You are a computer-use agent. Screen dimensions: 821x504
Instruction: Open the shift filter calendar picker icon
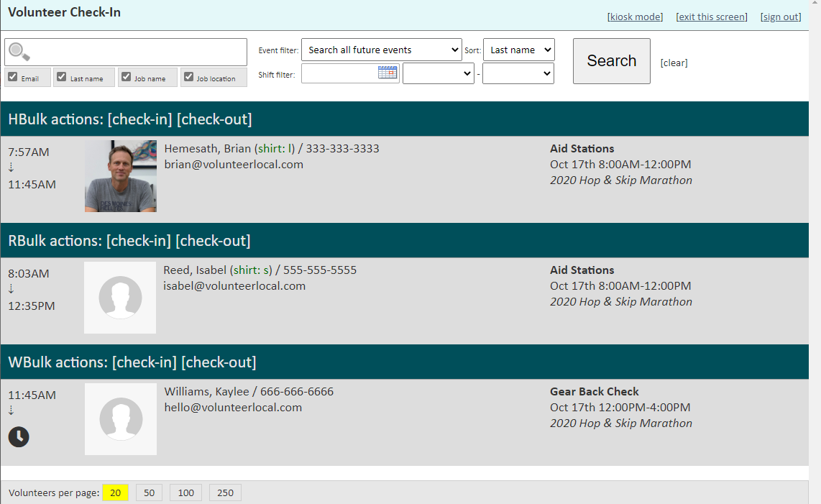[x=387, y=73]
